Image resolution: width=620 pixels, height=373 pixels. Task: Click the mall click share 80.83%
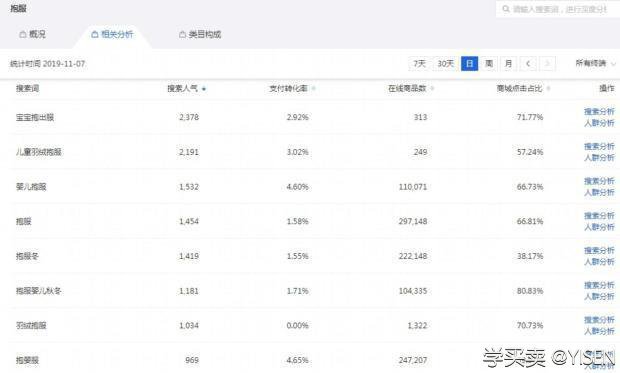tap(530, 291)
